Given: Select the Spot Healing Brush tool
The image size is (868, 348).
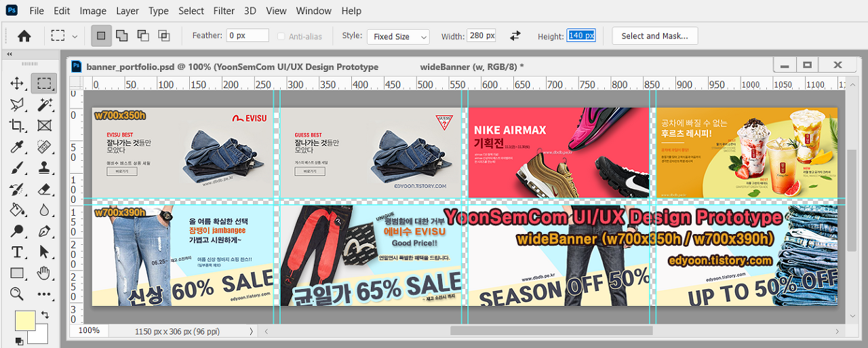Looking at the screenshot, I should pyautogui.click(x=44, y=147).
